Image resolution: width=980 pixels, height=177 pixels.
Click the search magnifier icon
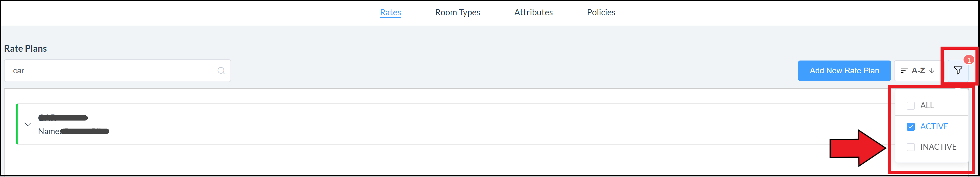[221, 70]
